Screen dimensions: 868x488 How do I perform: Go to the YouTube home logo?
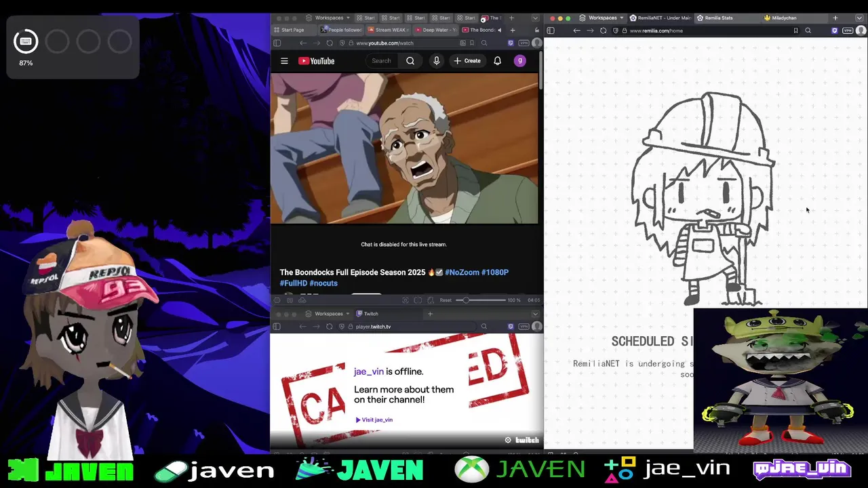[x=316, y=61]
